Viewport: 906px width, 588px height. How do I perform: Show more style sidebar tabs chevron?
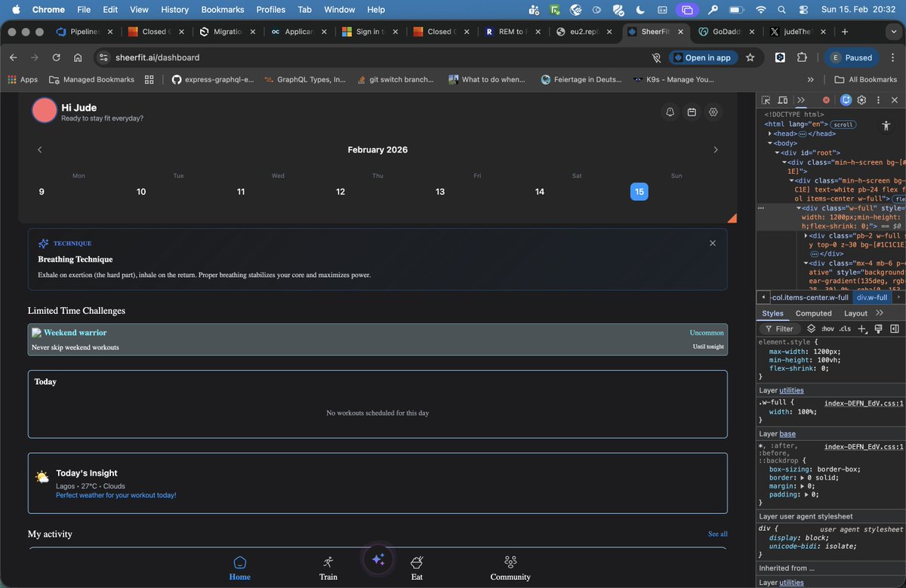tap(880, 313)
